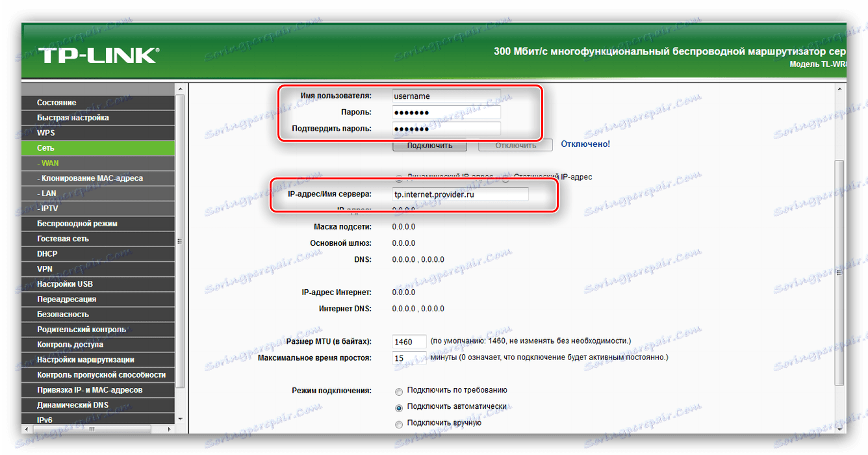The width and height of the screenshot is (868, 455).
Task: Open Родительский контроль menu
Action: click(x=98, y=330)
